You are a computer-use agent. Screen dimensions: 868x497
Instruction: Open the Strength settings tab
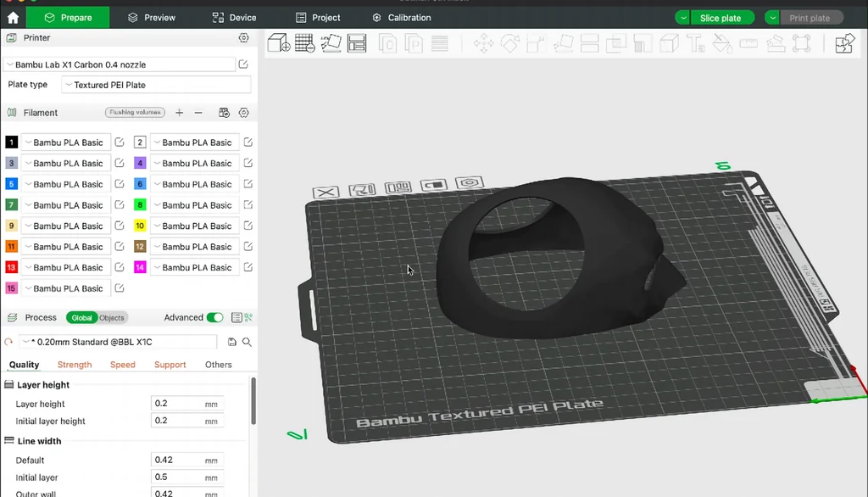(x=75, y=365)
